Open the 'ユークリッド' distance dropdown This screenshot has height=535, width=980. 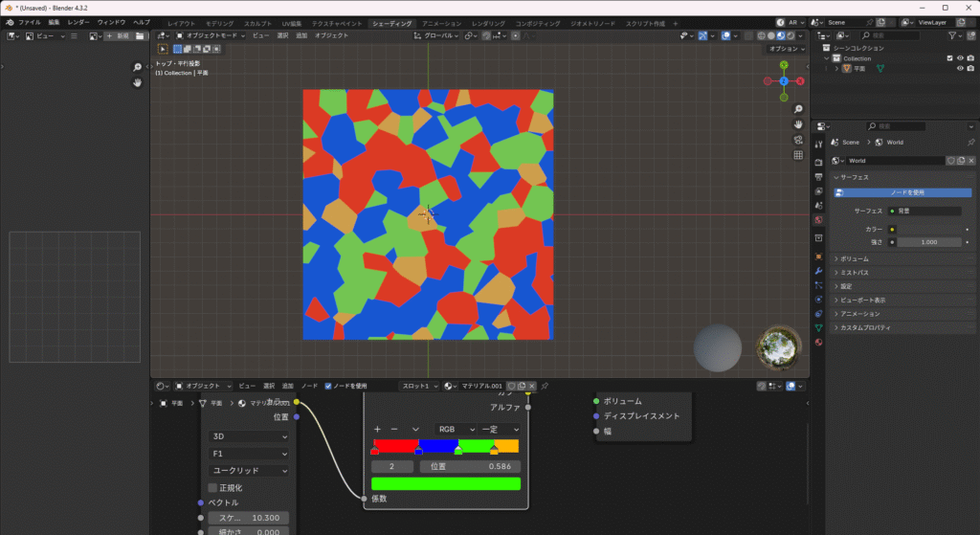pos(249,471)
